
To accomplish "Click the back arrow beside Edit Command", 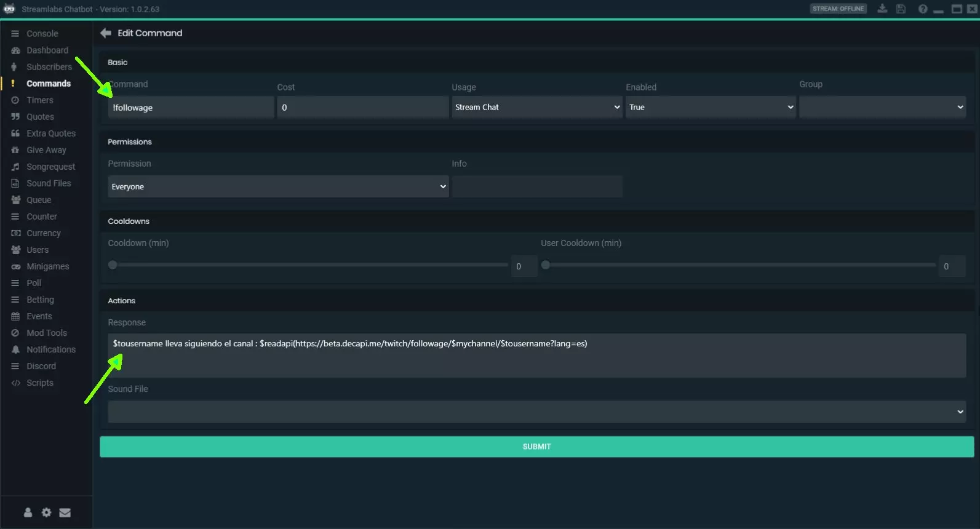I will pos(106,33).
